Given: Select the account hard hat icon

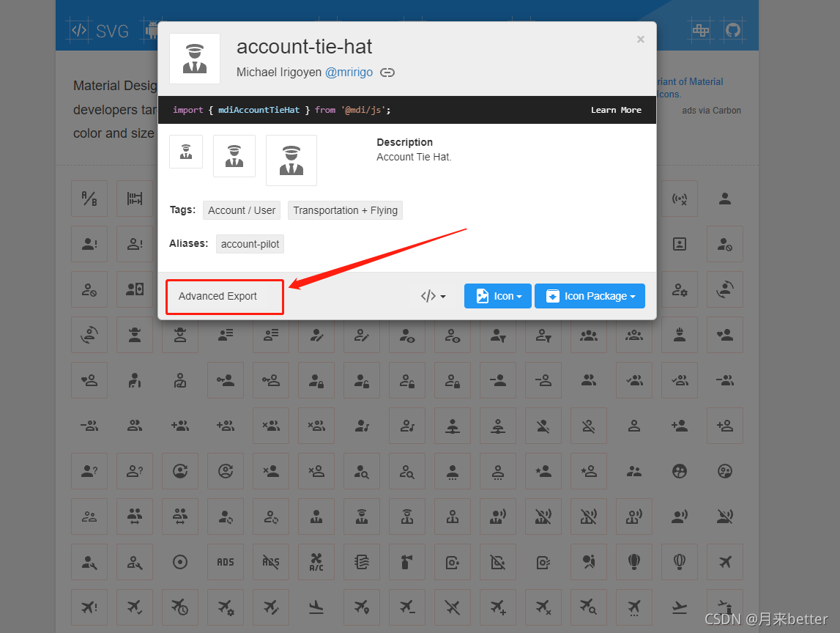Looking at the screenshot, I should (680, 335).
